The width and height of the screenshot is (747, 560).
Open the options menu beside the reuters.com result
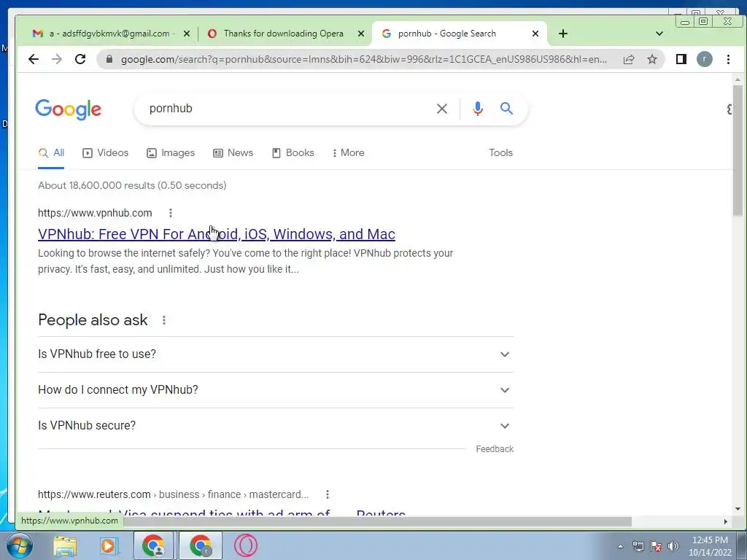328,494
